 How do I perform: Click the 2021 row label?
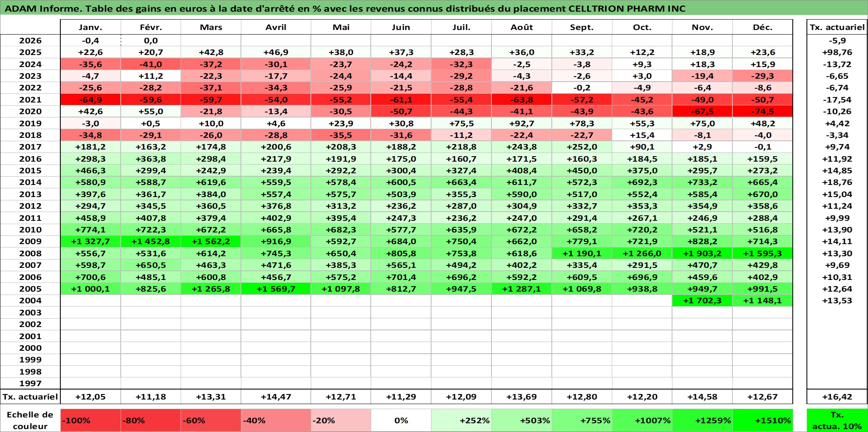click(30, 100)
